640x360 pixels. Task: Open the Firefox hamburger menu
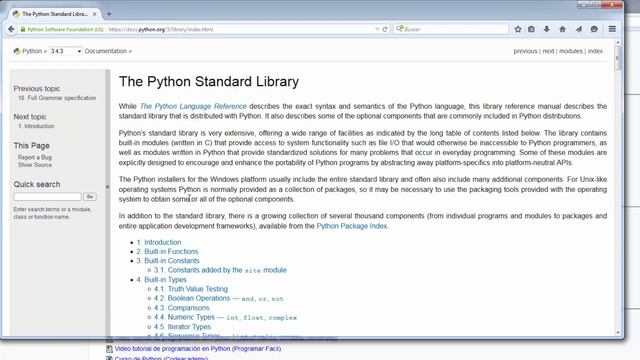[612, 29]
